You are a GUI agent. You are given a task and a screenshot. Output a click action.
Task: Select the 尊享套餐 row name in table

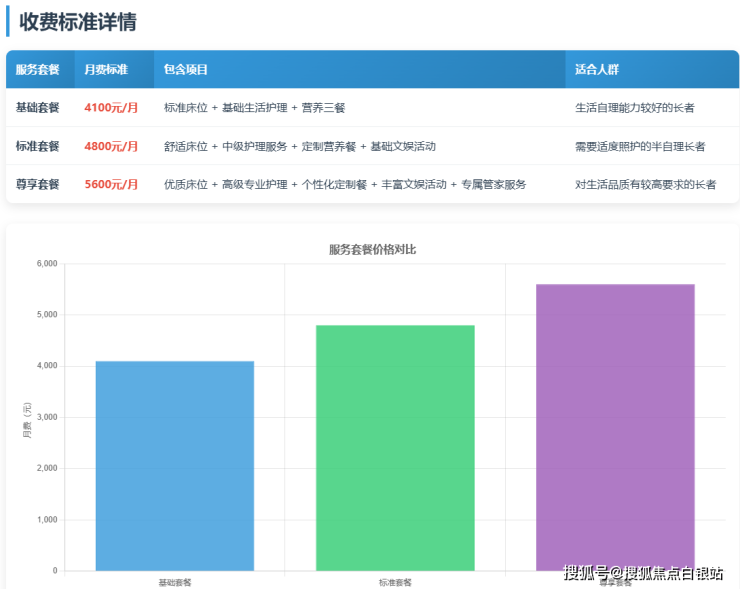pos(38,184)
